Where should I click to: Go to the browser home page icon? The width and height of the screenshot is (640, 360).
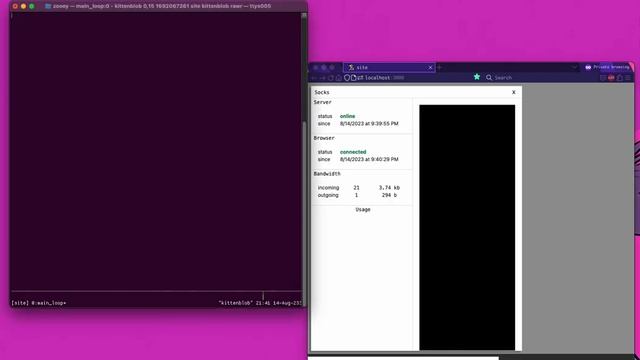[x=338, y=78]
